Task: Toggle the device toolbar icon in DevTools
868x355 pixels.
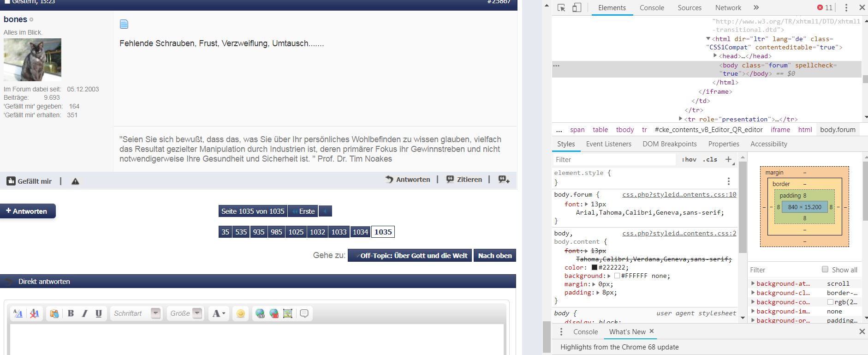Action: pos(577,8)
